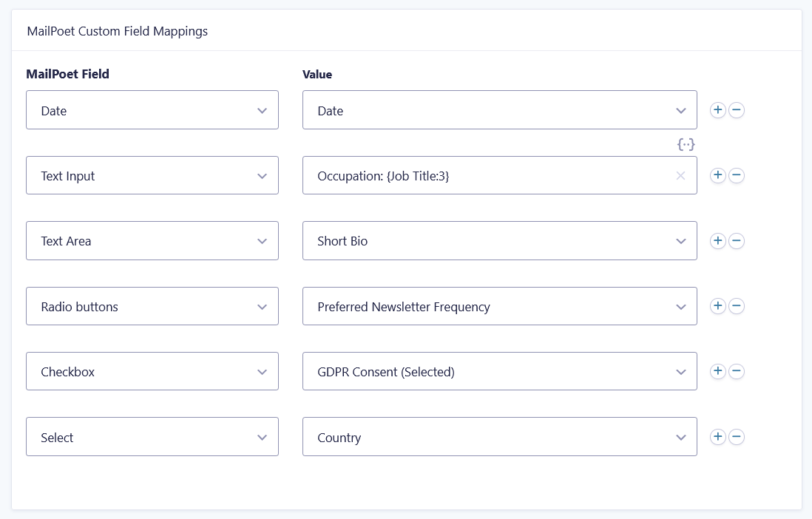Screen dimensions: 812x519
Task: Add a mapping row after Radio buttons row
Action: (x=718, y=306)
